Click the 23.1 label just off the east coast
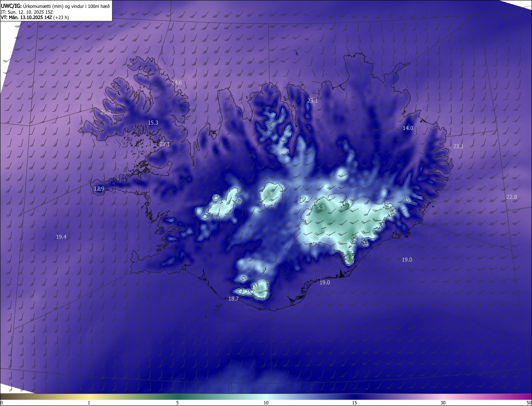Viewport: 532px width, 406px height. (x=458, y=147)
